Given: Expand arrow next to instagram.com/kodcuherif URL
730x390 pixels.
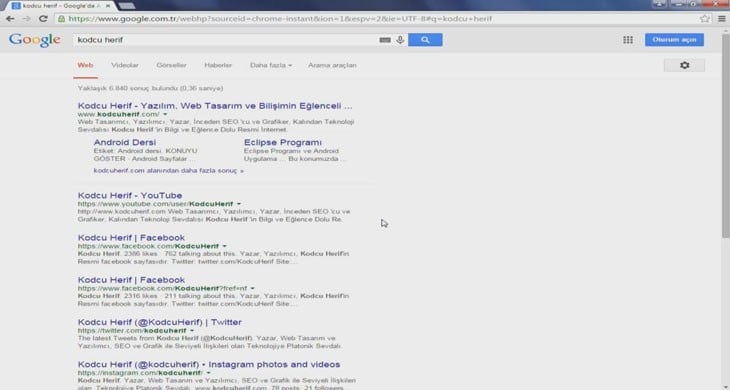Looking at the screenshot, I should [209, 373].
